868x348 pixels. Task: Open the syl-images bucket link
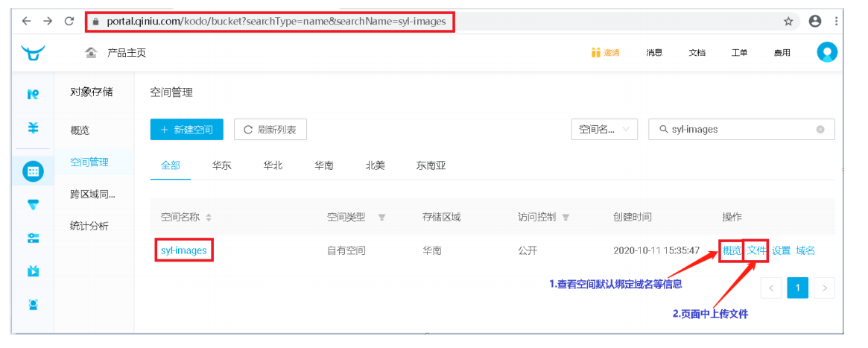(x=184, y=250)
